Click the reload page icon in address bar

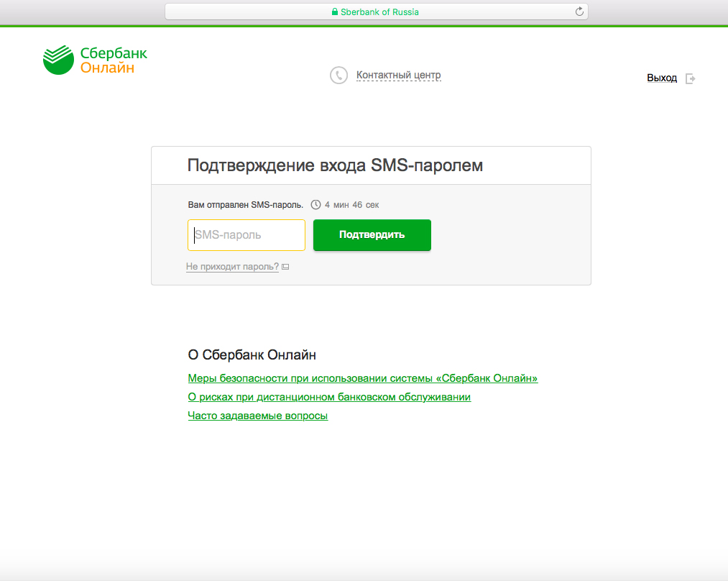[x=579, y=12]
